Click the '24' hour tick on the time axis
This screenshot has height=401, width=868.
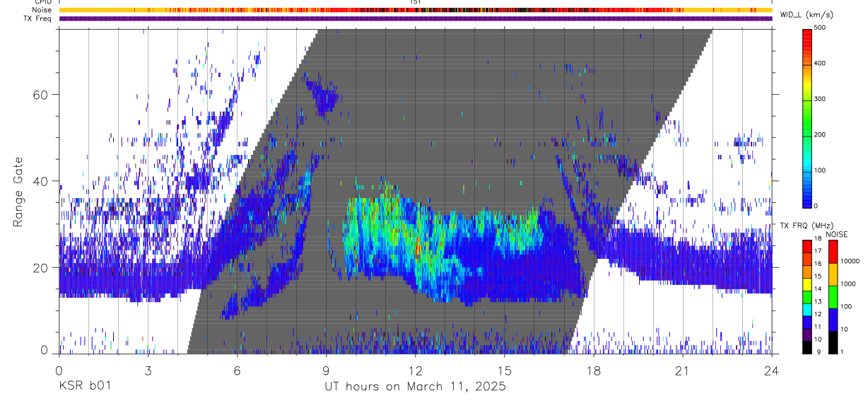pyautogui.click(x=772, y=370)
